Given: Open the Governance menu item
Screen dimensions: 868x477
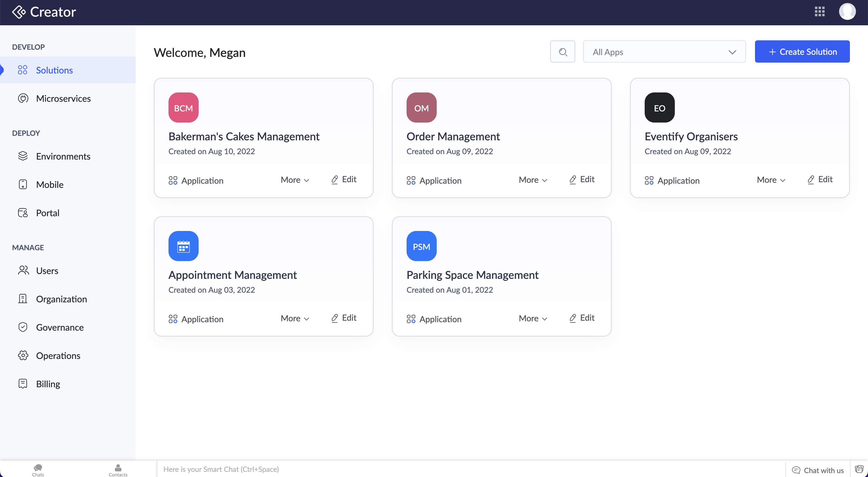Looking at the screenshot, I should [68, 327].
